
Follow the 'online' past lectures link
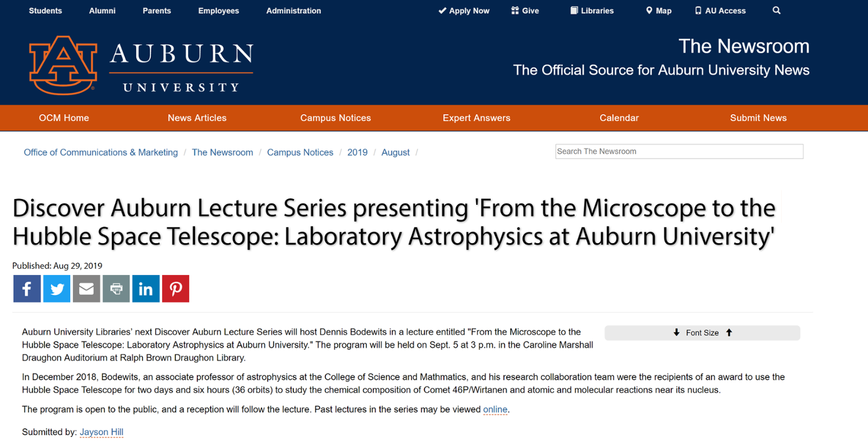coord(495,410)
